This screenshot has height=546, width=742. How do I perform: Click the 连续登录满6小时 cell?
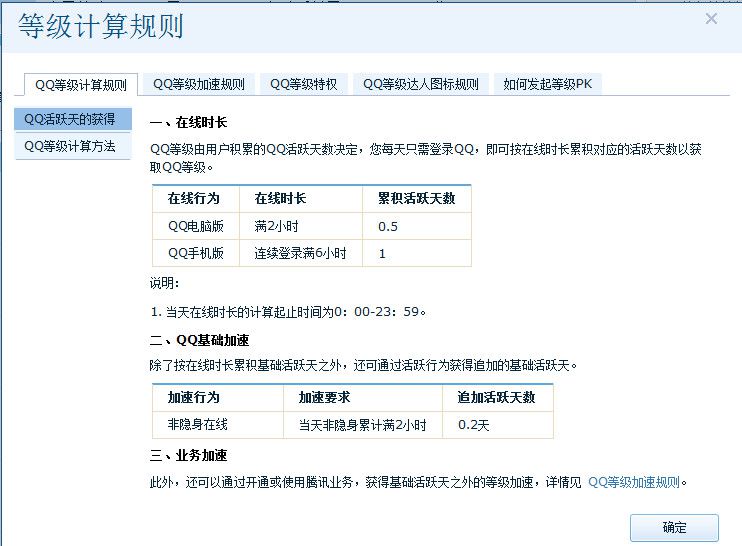[301, 253]
